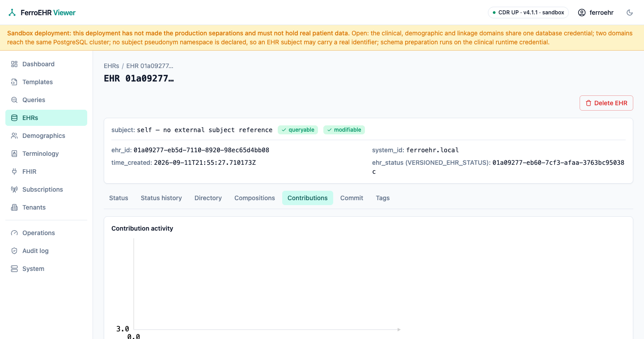644x339 pixels.
Task: Click the Templates file icon
Action: pos(14,82)
